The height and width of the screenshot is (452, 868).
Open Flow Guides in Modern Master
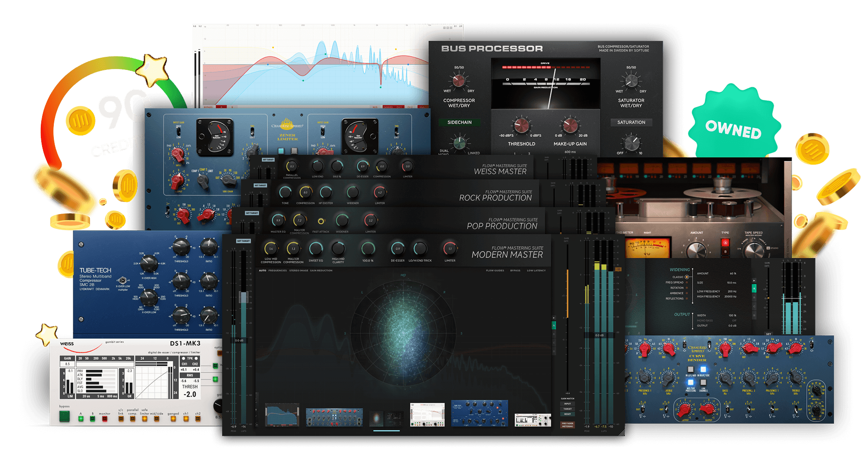[495, 271]
